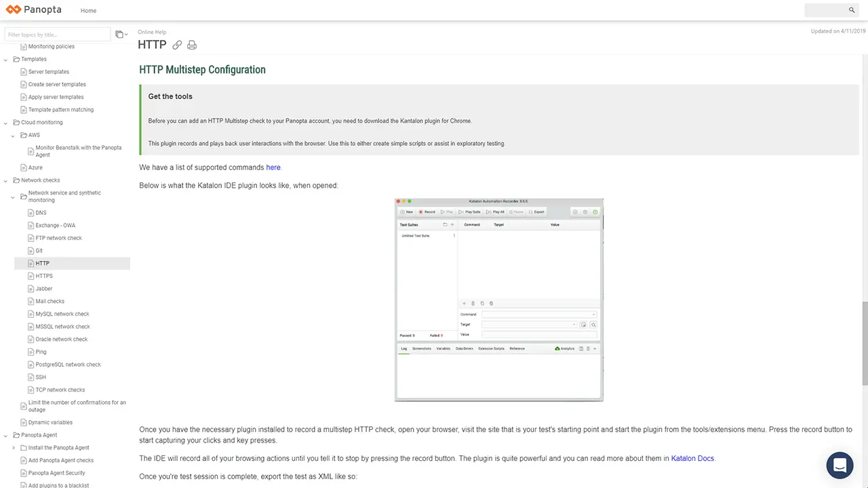The height and width of the screenshot is (488, 868).
Task: Go to the Home menu item
Action: click(88, 11)
